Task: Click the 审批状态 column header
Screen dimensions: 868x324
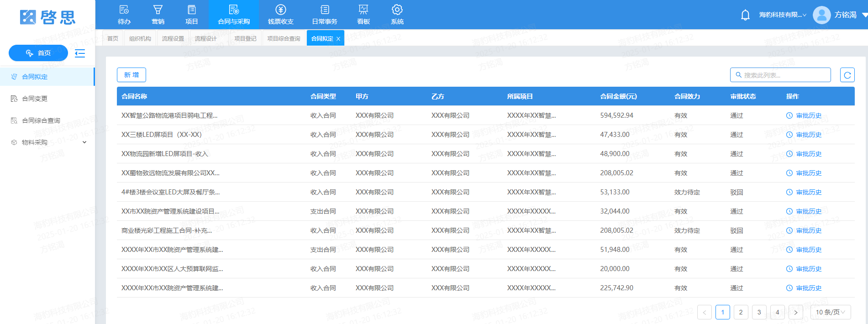Action: 743,96
